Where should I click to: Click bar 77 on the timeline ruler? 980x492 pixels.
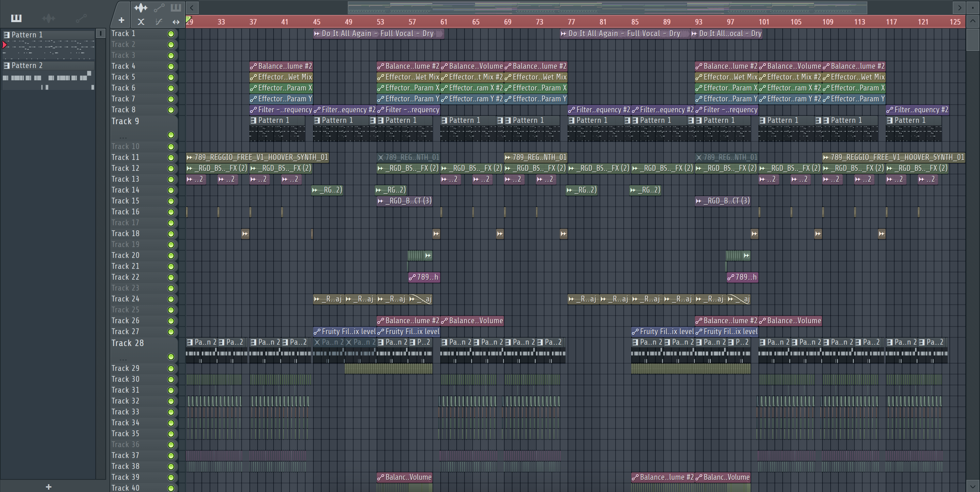coord(571,22)
